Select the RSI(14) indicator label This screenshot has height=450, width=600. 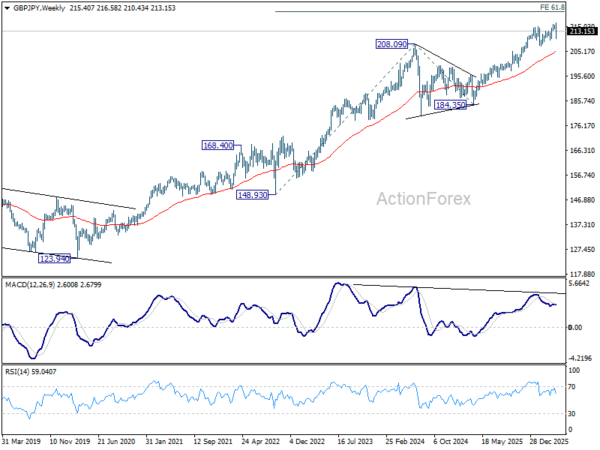tap(17, 372)
